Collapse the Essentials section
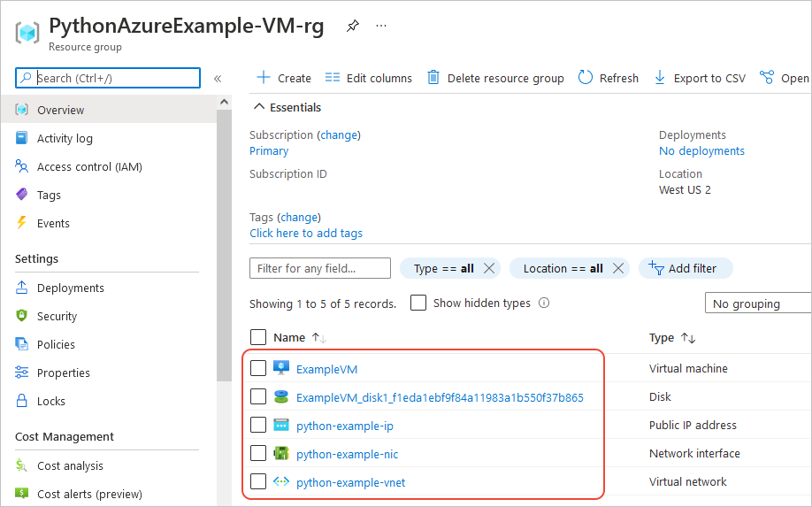 pos(287,107)
